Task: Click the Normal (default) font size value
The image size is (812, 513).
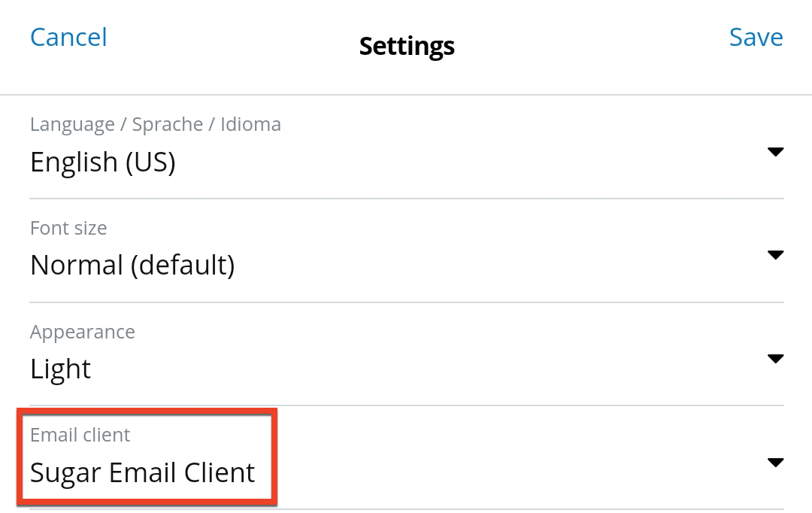Action: click(x=132, y=265)
